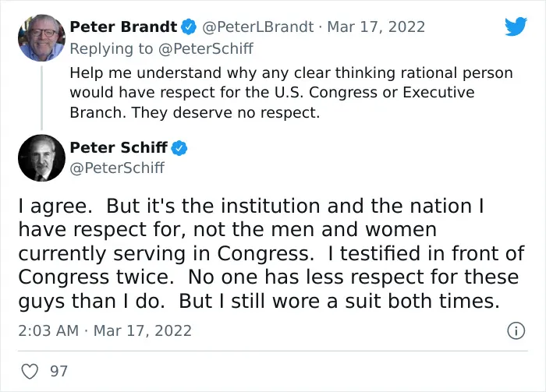Follow the @PeterSchiff mention in Replying to
The image size is (546, 392).
(x=206, y=48)
